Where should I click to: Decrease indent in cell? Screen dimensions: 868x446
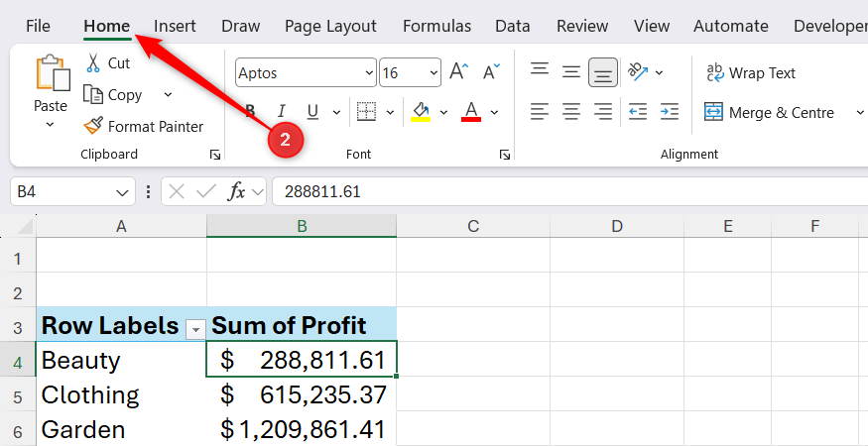638,112
